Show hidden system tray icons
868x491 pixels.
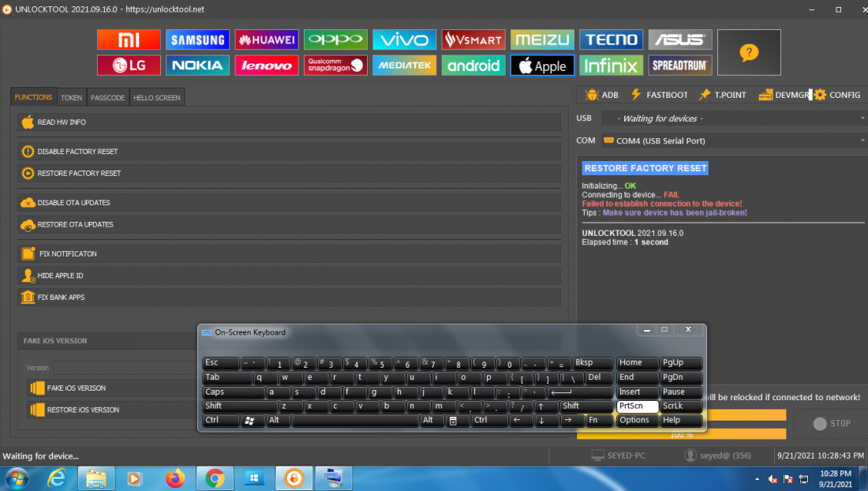coord(757,479)
